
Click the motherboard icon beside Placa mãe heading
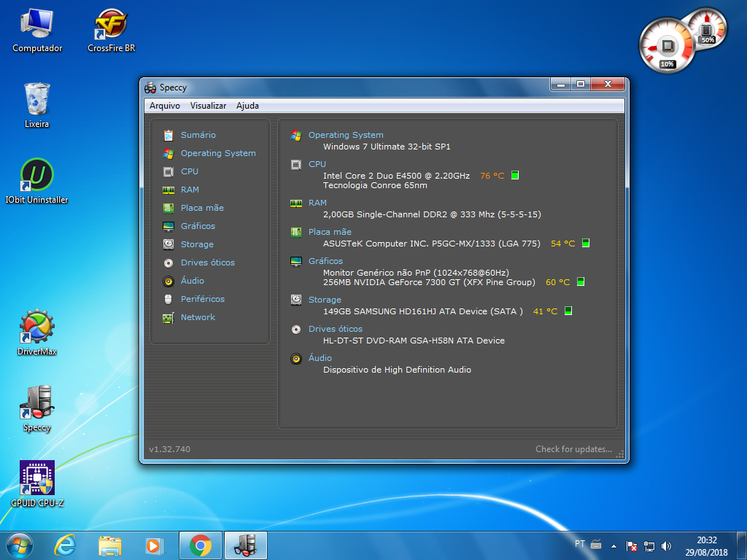(296, 233)
